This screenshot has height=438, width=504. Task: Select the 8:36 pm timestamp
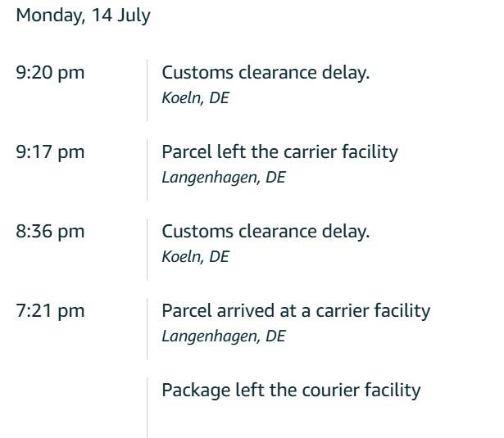(x=50, y=232)
